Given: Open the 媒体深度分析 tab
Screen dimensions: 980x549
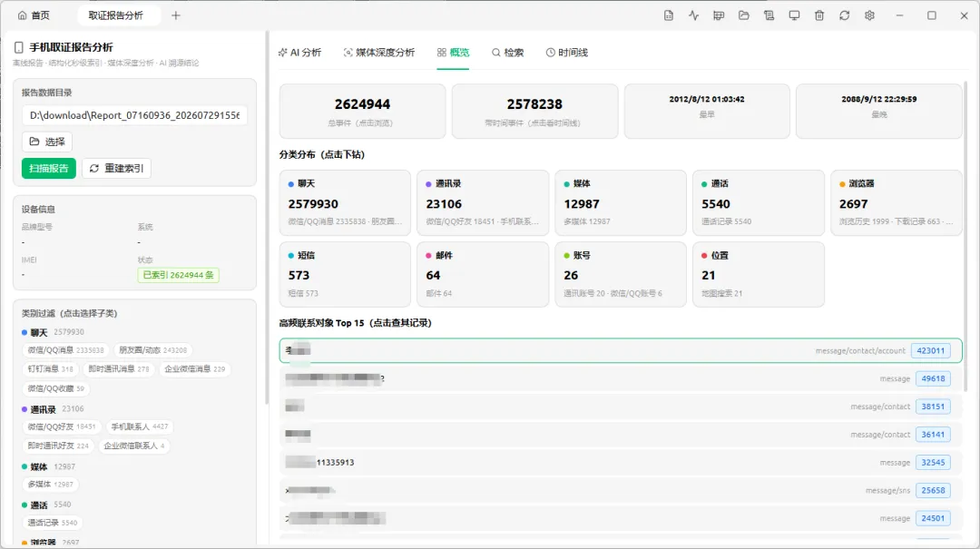Looking at the screenshot, I should pyautogui.click(x=379, y=53).
